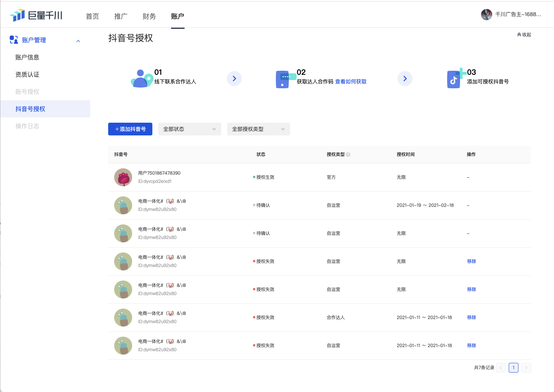This screenshot has width=554, height=392.
Task: Click the date 2021-01-19 ~ 2021-02-18
Action: click(x=425, y=205)
